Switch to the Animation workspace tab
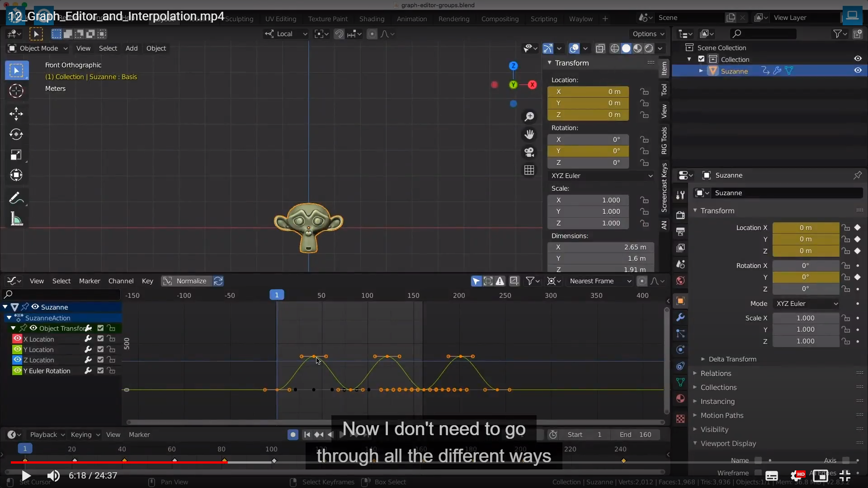The width and height of the screenshot is (868, 488). pyautogui.click(x=411, y=19)
